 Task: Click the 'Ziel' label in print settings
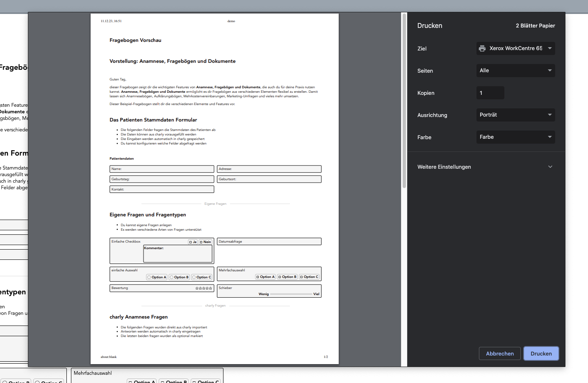coord(422,48)
